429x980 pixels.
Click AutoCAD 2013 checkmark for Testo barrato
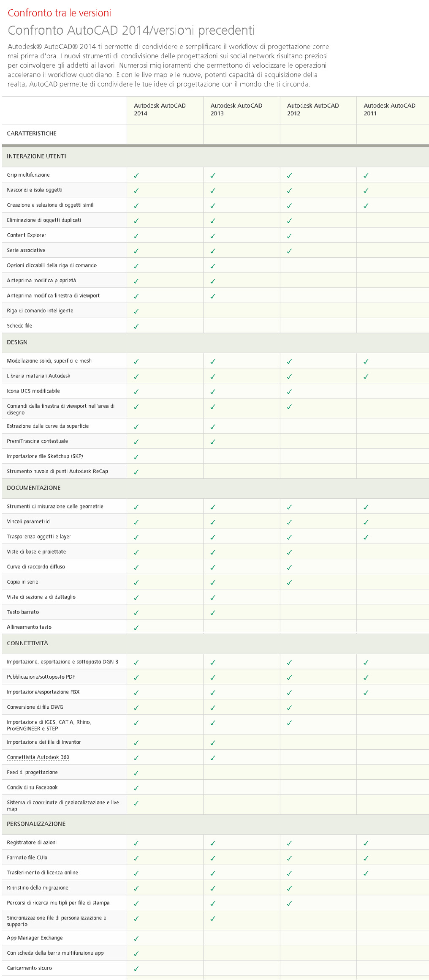click(212, 612)
